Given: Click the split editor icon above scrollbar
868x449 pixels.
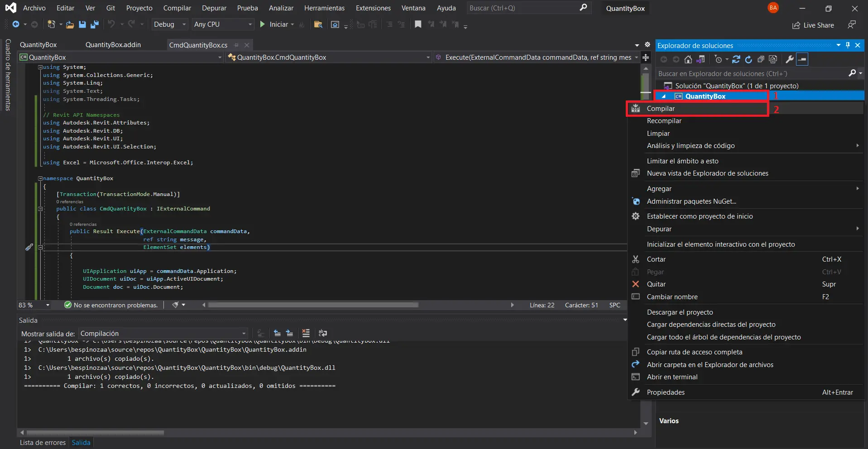Looking at the screenshot, I should [x=646, y=57].
